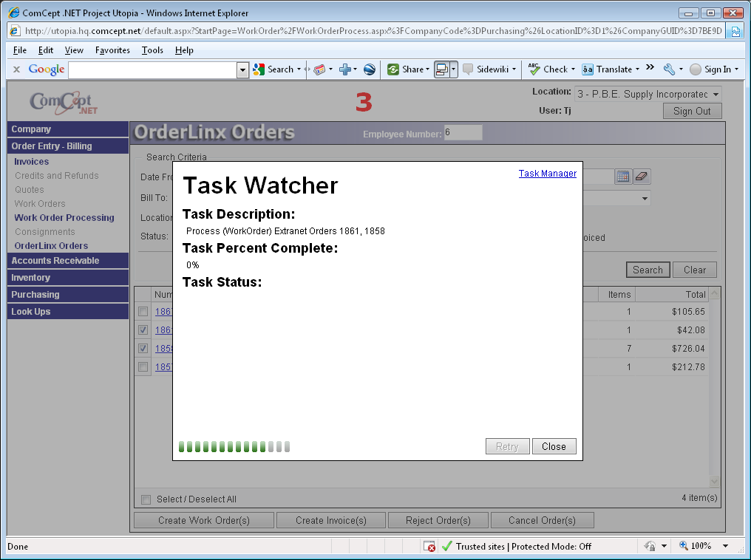The image size is (751, 560).
Task: Click the blocked pop-up icon in status bar
Action: point(429,546)
